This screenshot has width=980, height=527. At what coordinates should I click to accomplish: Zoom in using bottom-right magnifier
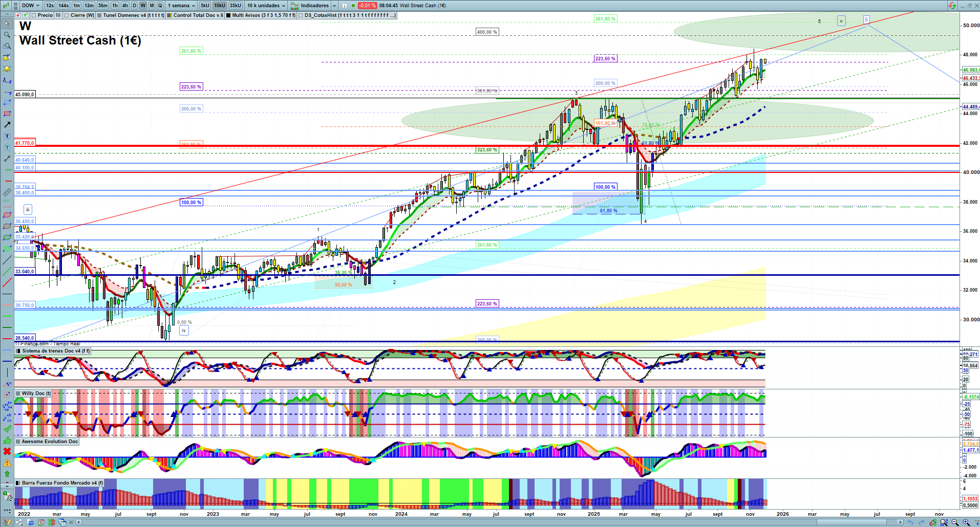coord(966,522)
